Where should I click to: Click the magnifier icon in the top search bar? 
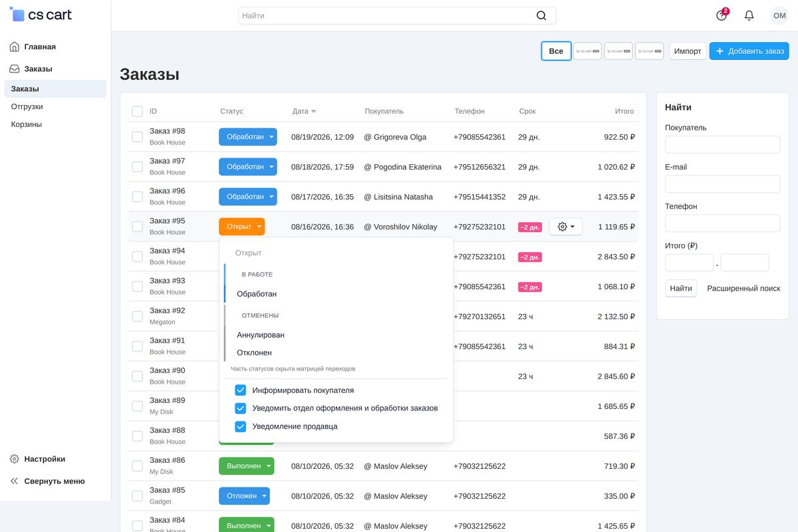541,15
